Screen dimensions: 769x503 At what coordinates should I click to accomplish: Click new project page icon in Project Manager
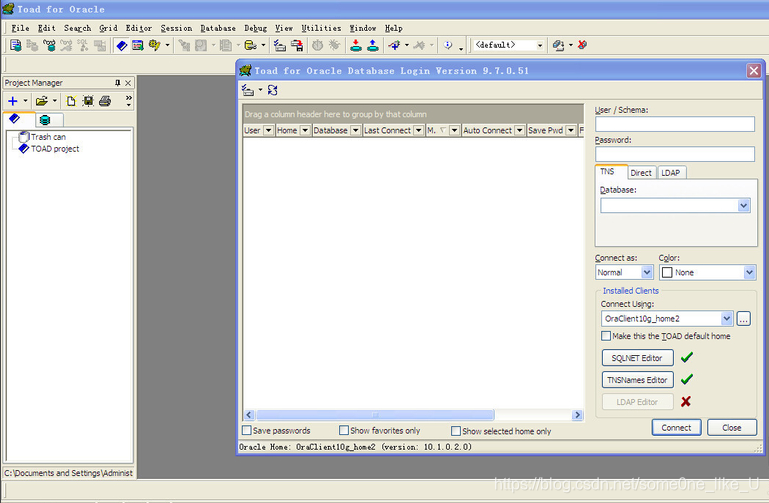[x=71, y=101]
